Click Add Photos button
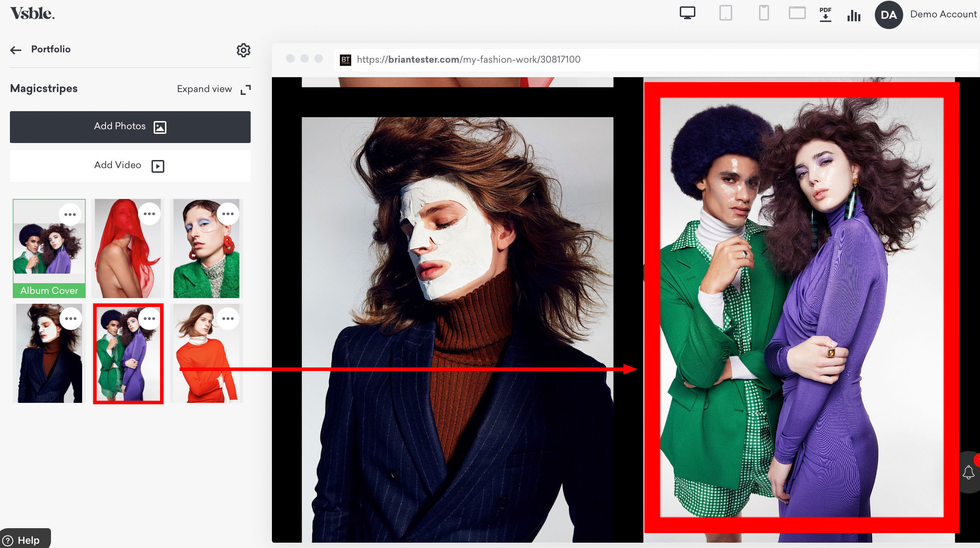The width and height of the screenshot is (980, 548). click(130, 127)
